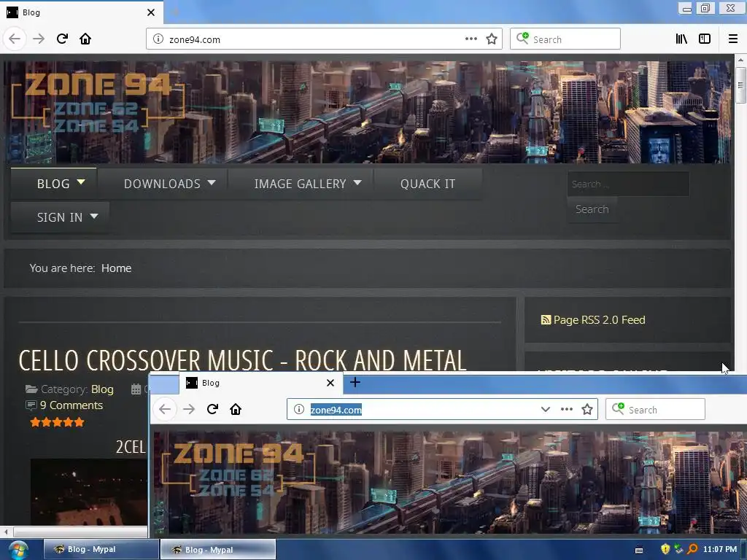Open the Blog category link
747x560 pixels.
102,389
